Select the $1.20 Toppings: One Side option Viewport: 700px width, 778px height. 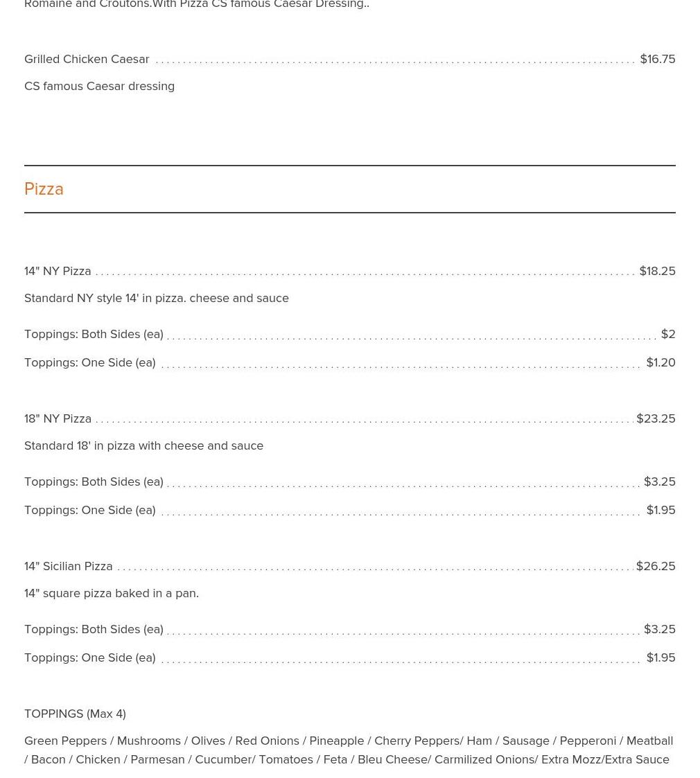click(89, 362)
